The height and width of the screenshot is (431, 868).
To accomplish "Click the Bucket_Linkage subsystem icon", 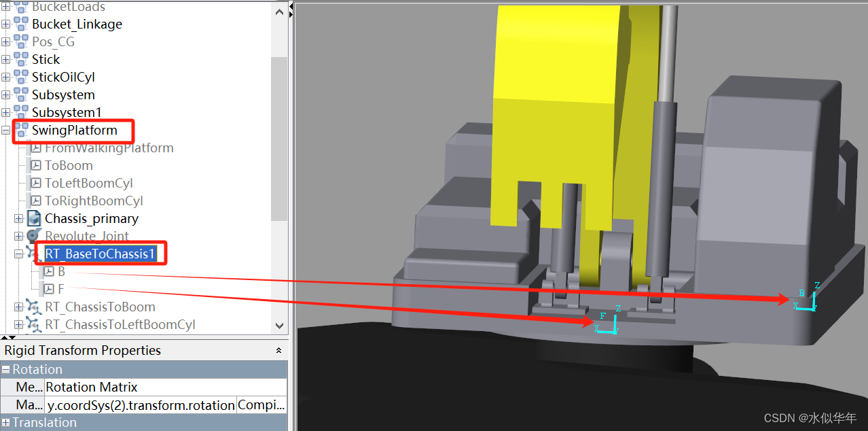I will (x=22, y=24).
